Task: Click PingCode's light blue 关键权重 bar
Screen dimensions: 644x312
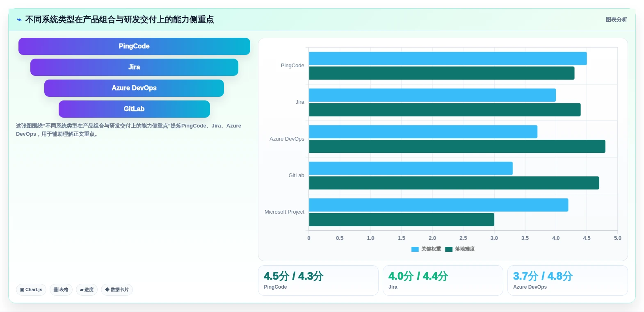Action: point(448,58)
